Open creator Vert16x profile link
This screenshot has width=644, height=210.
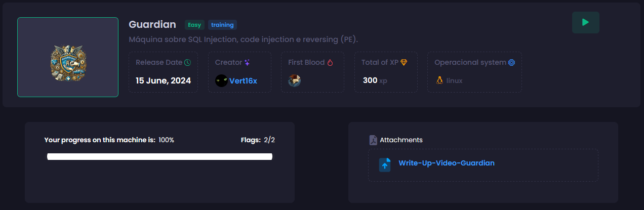pyautogui.click(x=243, y=80)
